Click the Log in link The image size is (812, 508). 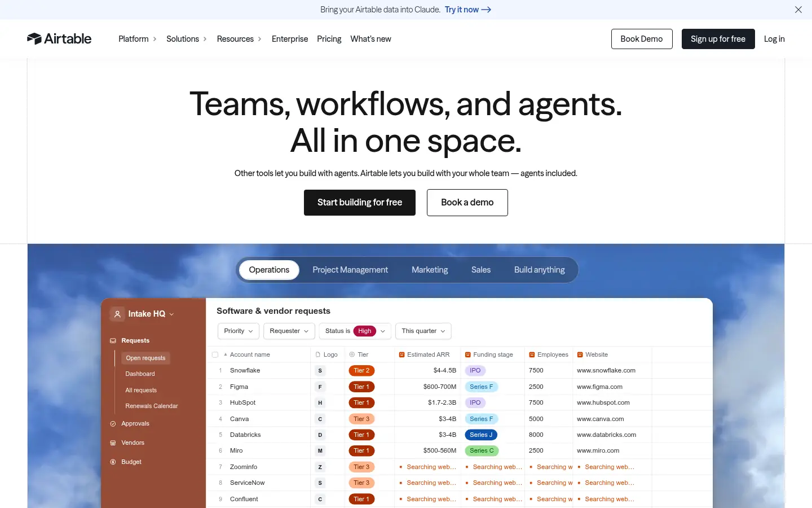tap(774, 39)
